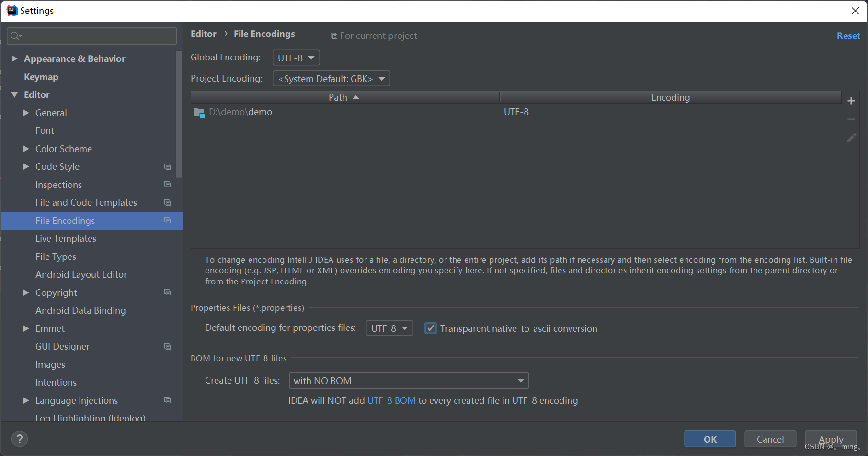The width and height of the screenshot is (868, 456).
Task: Click the project-level icon next to File Encodings
Action: pos(167,221)
